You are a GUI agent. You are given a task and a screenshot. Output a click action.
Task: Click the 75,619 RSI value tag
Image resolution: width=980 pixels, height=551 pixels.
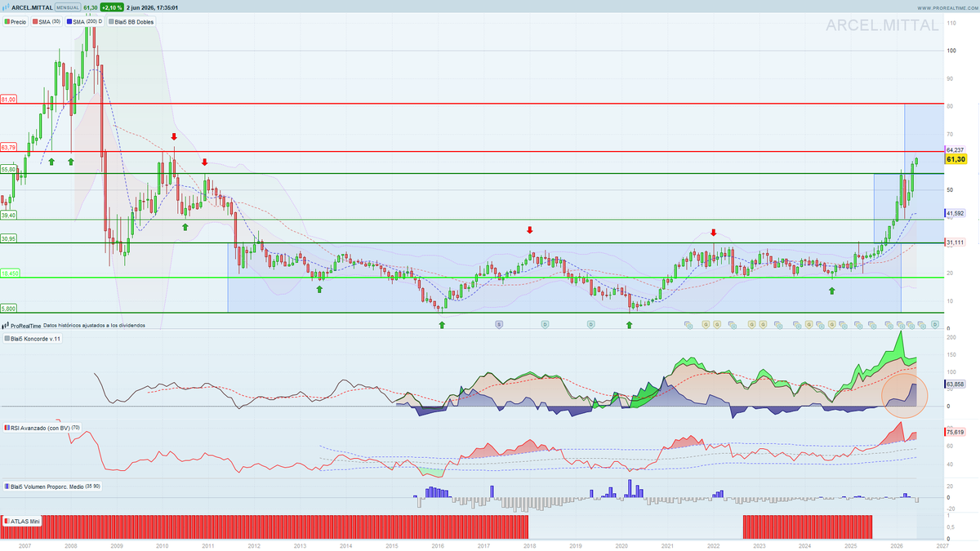click(955, 432)
